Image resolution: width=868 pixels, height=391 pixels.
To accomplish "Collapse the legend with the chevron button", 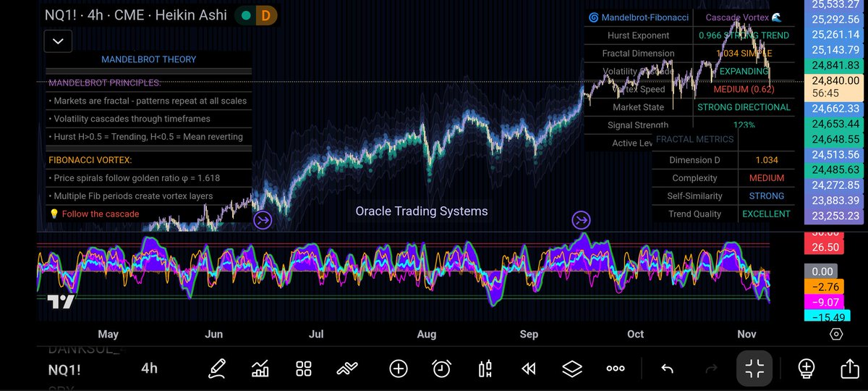I will click(58, 42).
